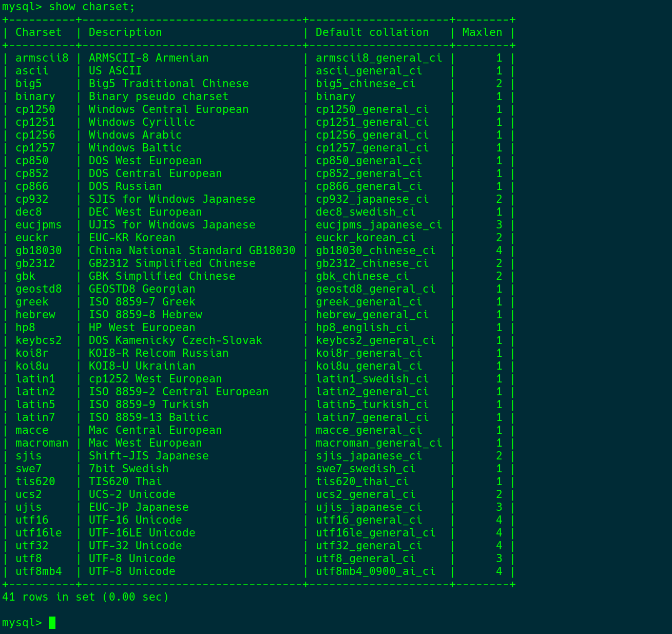Click the gb18030_chinese_ci collation name

point(375,250)
